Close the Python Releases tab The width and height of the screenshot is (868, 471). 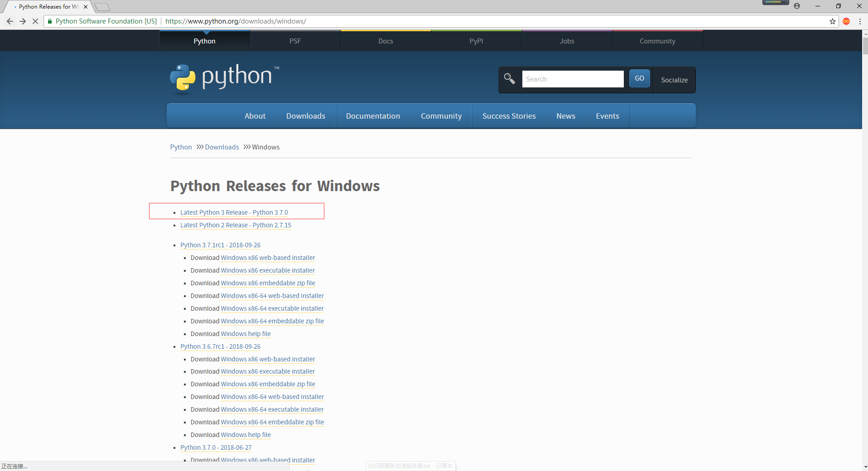(x=86, y=7)
